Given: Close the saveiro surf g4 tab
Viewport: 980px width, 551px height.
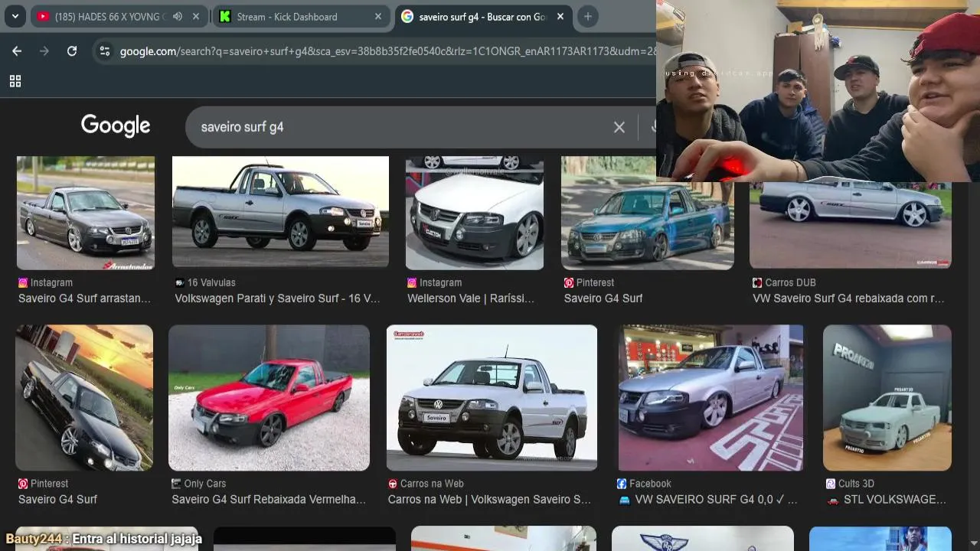Looking at the screenshot, I should [x=560, y=16].
